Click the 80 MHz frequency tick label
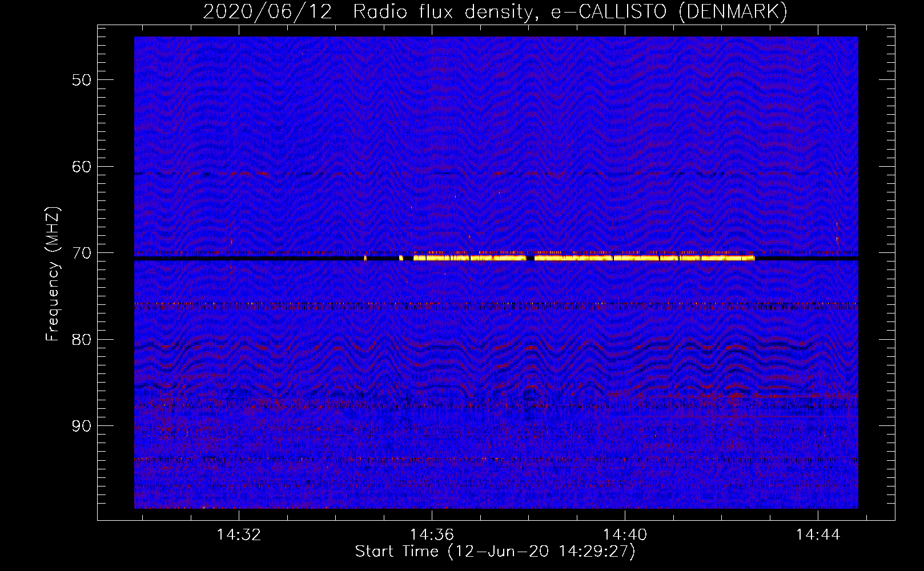 point(82,340)
